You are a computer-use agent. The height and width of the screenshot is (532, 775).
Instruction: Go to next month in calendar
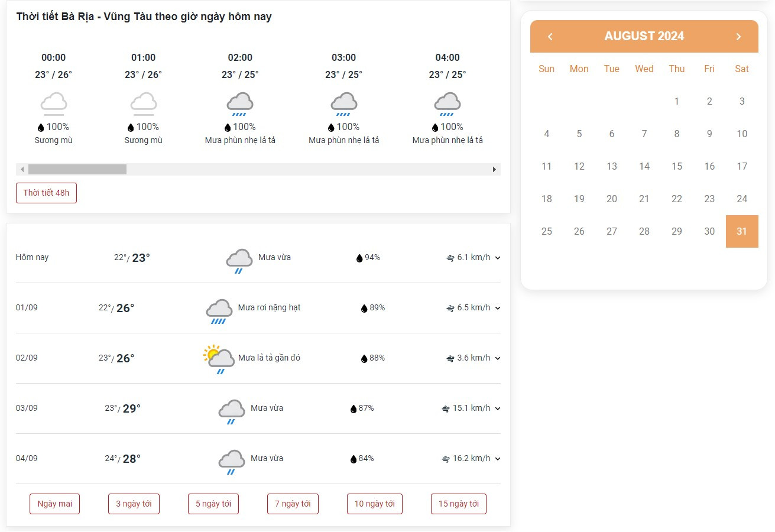pos(738,37)
